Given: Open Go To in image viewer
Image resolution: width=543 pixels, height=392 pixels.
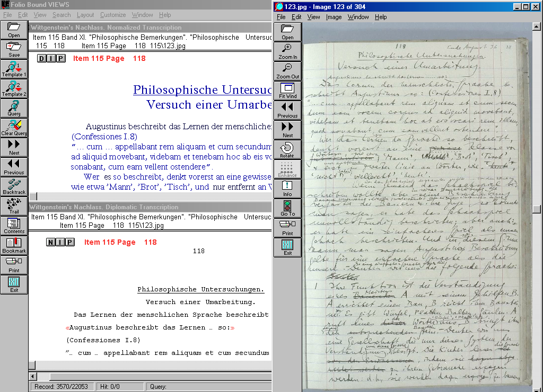Looking at the screenshot, I should click(287, 208).
